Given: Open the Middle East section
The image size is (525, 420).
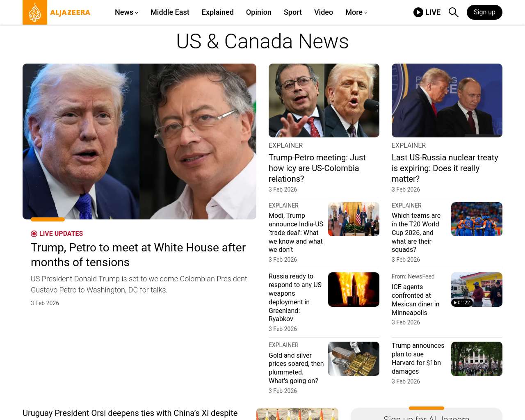Looking at the screenshot, I should coord(170,12).
